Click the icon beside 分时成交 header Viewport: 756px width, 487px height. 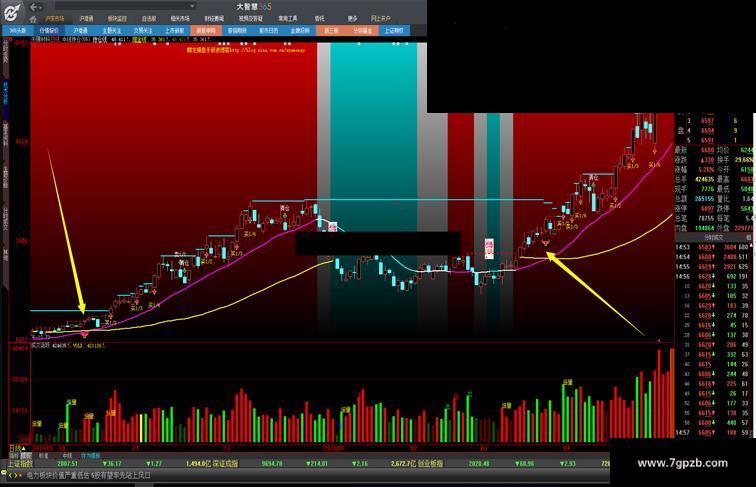(749, 238)
